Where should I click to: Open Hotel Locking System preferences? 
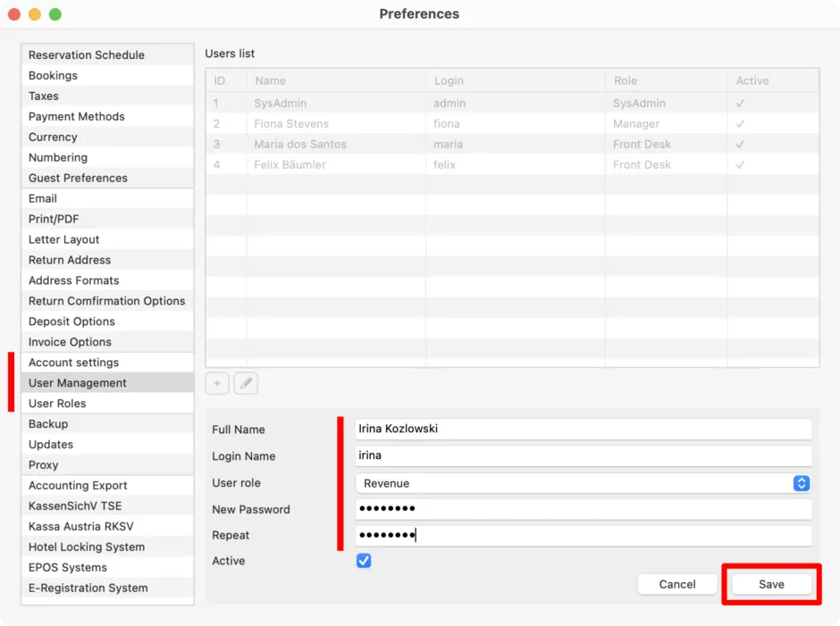tap(107, 547)
